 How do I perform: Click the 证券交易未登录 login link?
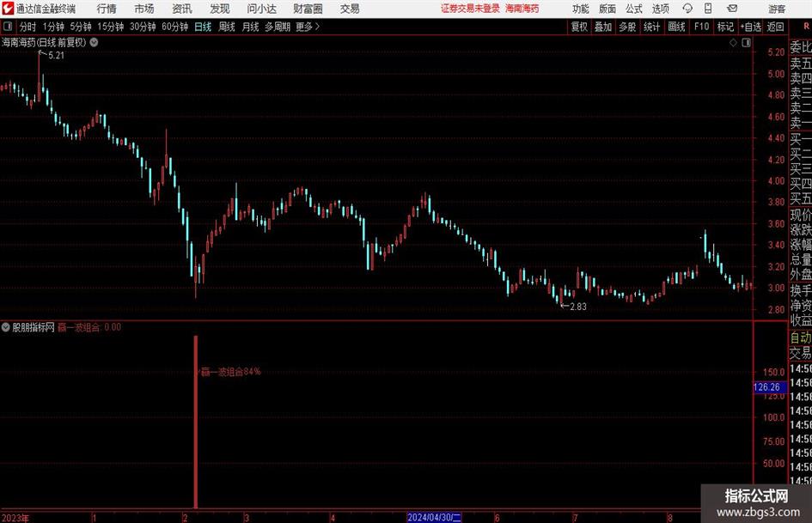coord(470,9)
